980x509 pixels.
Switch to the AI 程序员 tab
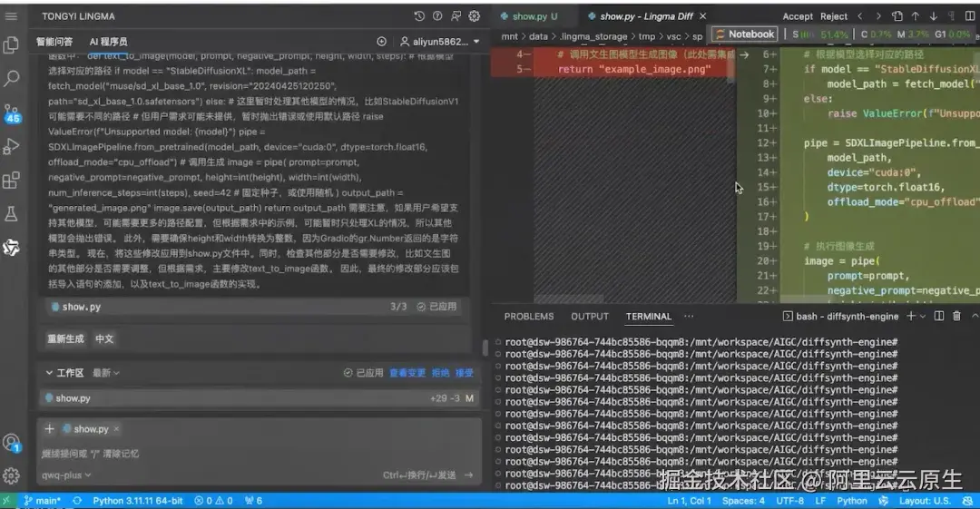(108, 41)
